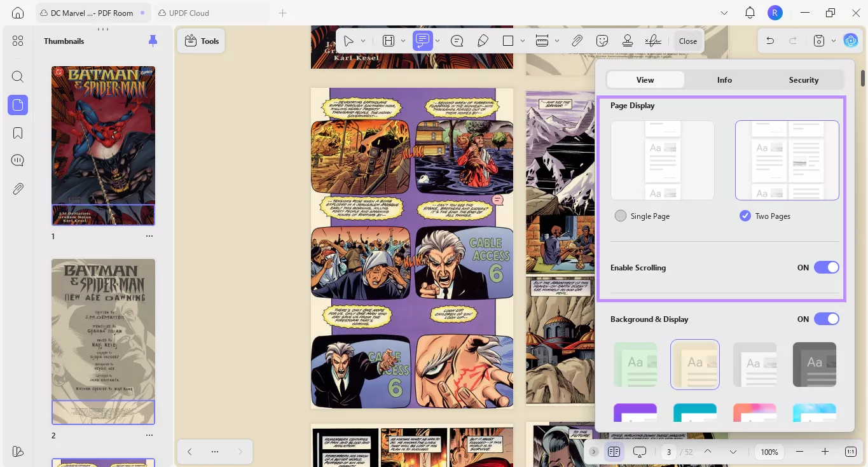The width and height of the screenshot is (868, 467).
Task: Open the sticker annotation tool
Action: (x=602, y=41)
